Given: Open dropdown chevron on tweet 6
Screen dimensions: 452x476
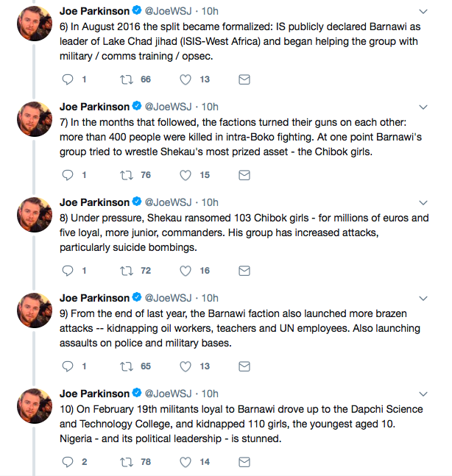Looking at the screenshot, I should coord(423,12).
